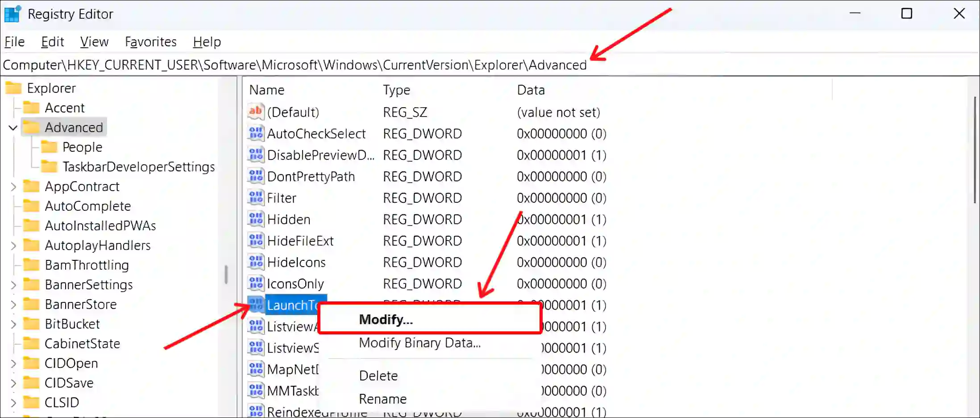Select the (Default) string value icon
Screen dimensions: 980x418
[256, 112]
